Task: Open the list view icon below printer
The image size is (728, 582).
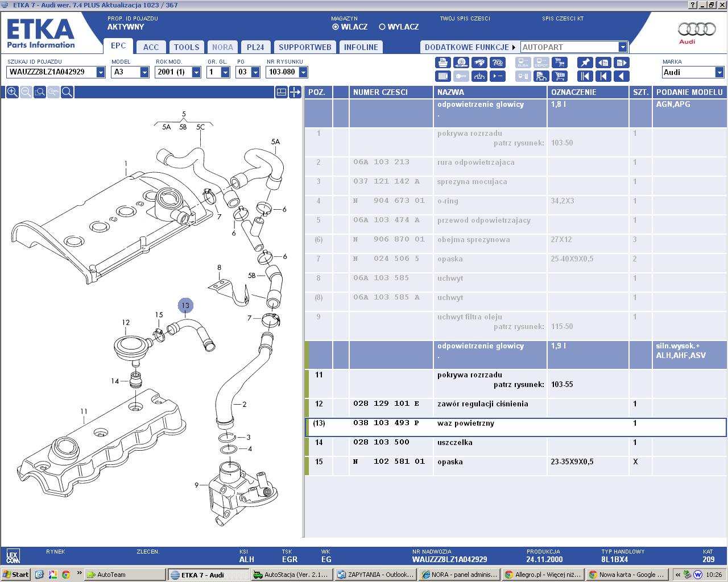Action: pos(443,76)
